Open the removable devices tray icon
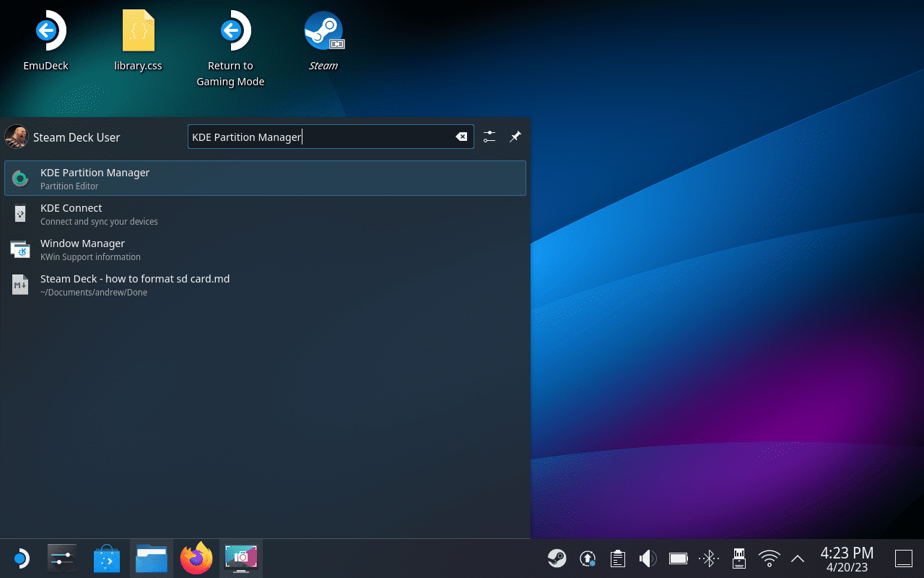The width and height of the screenshot is (924, 578). click(x=738, y=558)
